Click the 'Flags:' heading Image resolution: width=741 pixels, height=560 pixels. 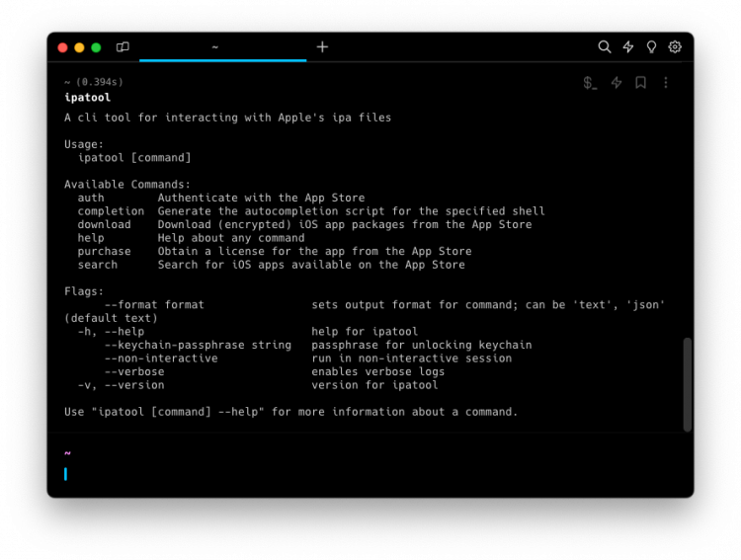point(84,291)
